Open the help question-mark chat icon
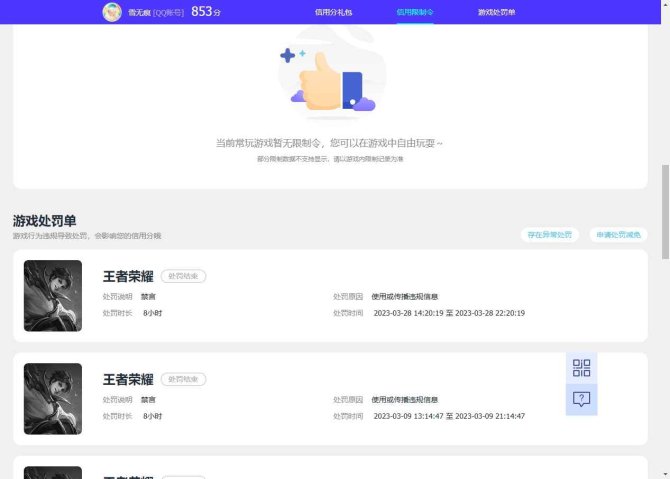 (581, 399)
